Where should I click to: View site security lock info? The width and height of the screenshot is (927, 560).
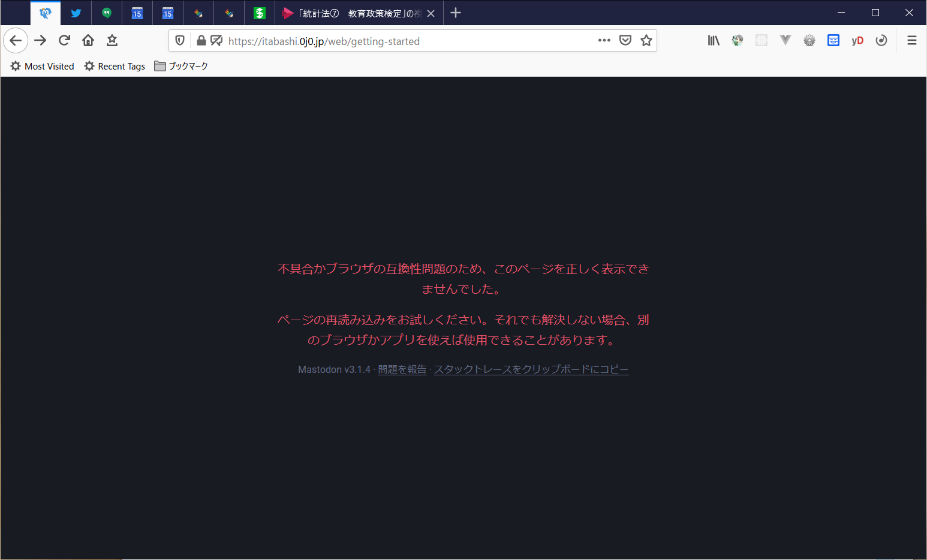201,40
